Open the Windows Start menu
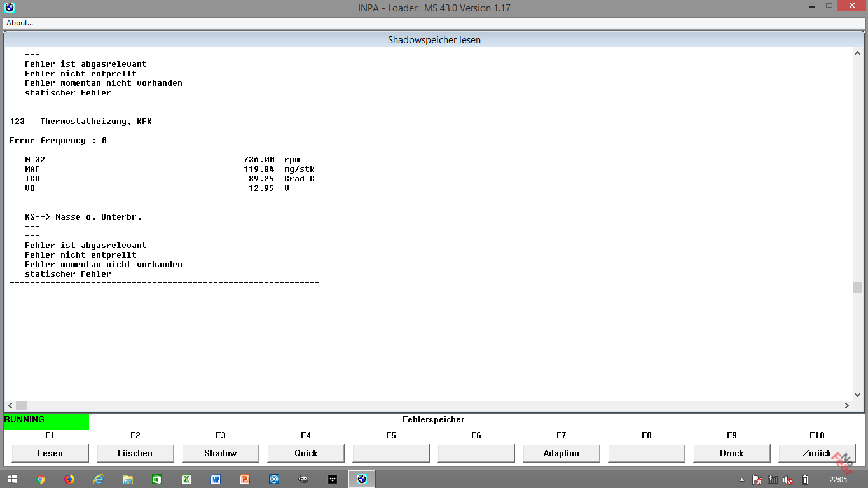 12,479
